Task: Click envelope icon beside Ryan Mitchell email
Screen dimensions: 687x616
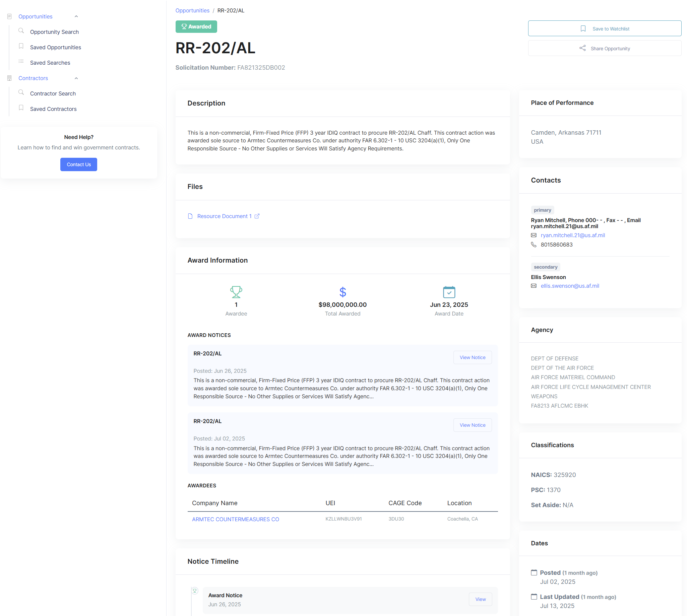Action: tap(534, 235)
